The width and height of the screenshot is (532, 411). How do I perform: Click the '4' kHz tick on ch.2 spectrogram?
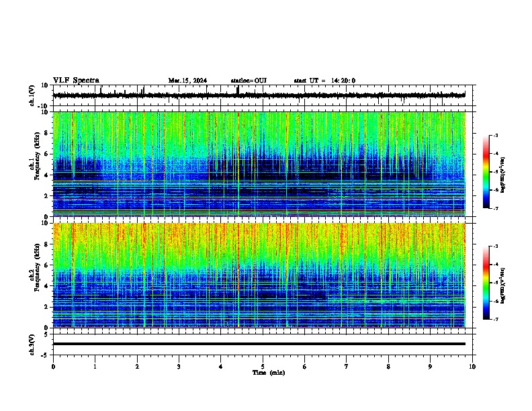[47, 286]
